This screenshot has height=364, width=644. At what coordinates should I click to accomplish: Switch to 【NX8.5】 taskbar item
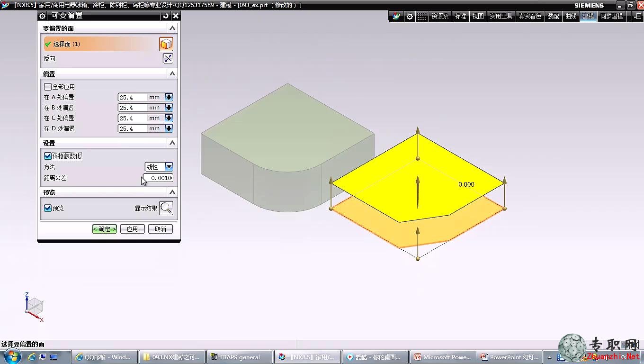click(x=308, y=357)
